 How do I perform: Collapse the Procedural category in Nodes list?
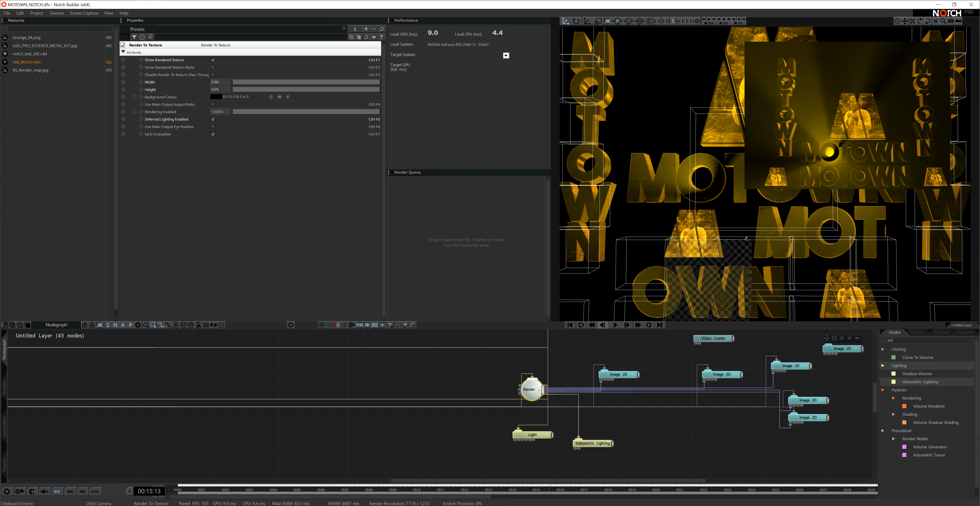pyautogui.click(x=883, y=431)
